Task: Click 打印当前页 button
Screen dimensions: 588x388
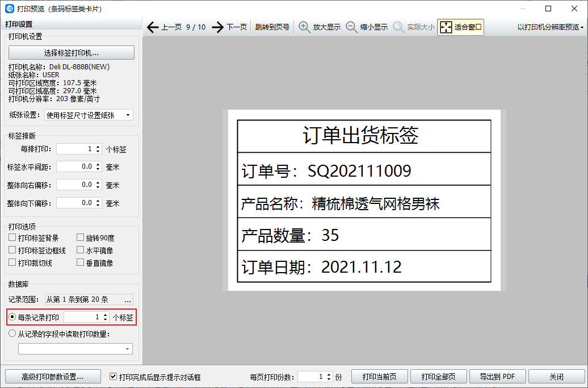Action: [x=380, y=377]
